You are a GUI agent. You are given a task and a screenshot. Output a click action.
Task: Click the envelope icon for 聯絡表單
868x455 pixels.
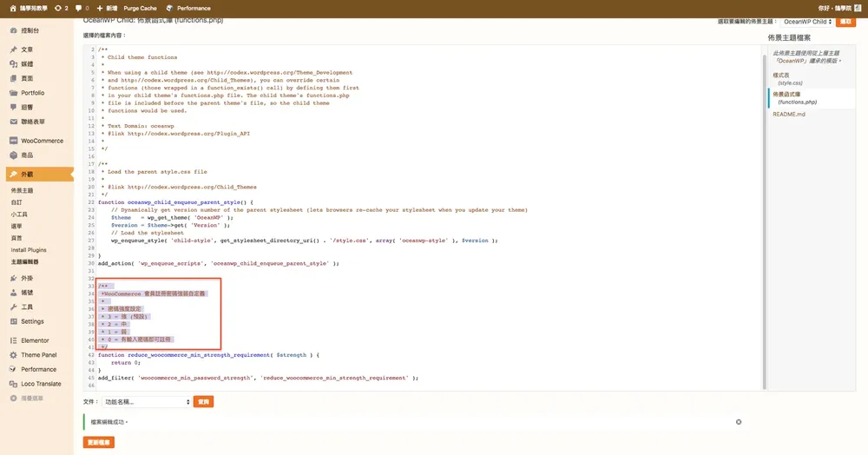pos(13,122)
